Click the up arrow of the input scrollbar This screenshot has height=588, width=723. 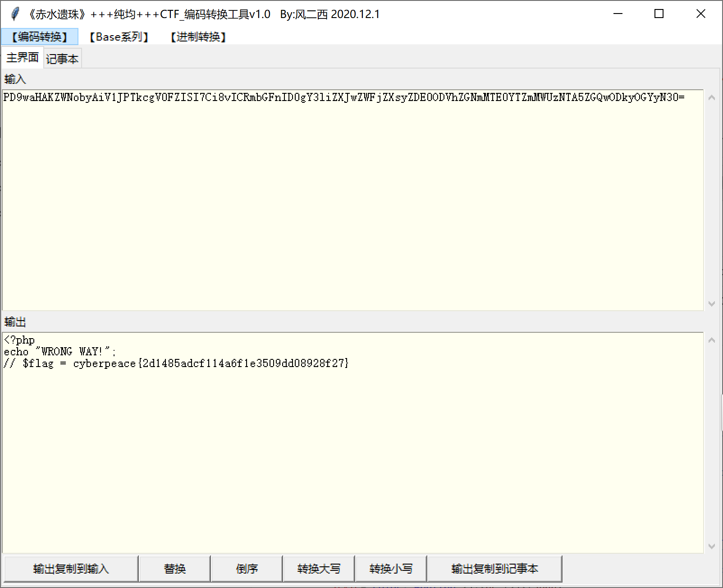(711, 96)
